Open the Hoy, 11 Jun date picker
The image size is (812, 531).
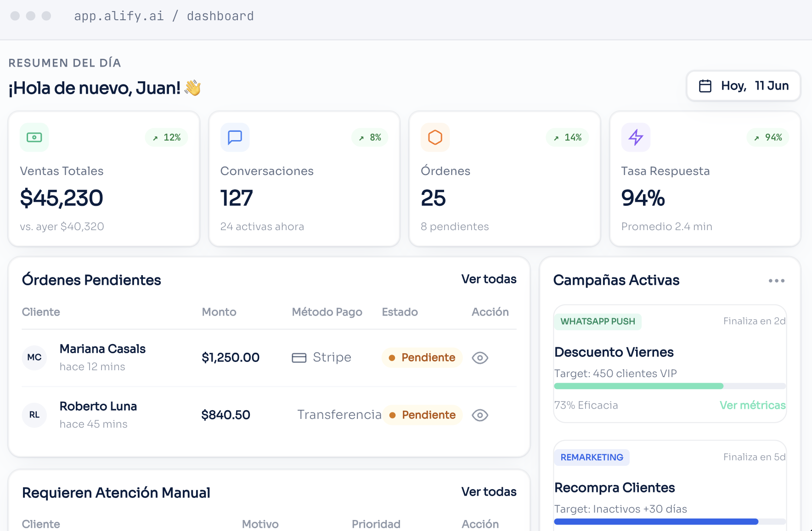(x=744, y=86)
